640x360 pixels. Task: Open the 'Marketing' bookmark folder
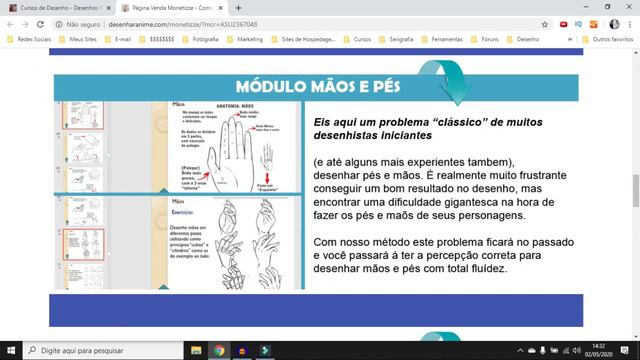(245, 39)
